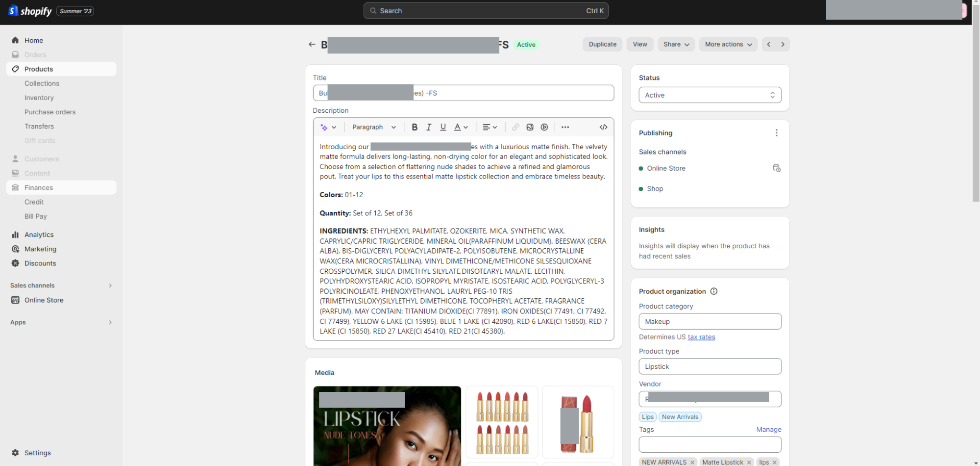Click the Product type field
Image resolution: width=980 pixels, height=466 pixels.
click(710, 366)
